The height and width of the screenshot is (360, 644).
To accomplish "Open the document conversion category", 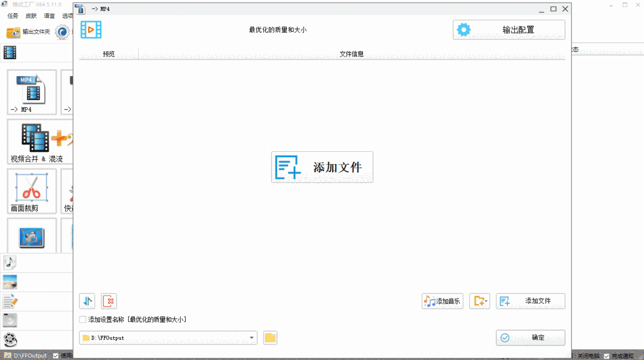I will pyautogui.click(x=10, y=300).
